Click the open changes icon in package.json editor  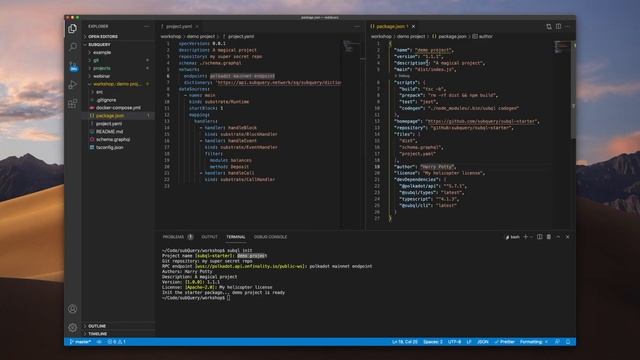tap(549, 27)
